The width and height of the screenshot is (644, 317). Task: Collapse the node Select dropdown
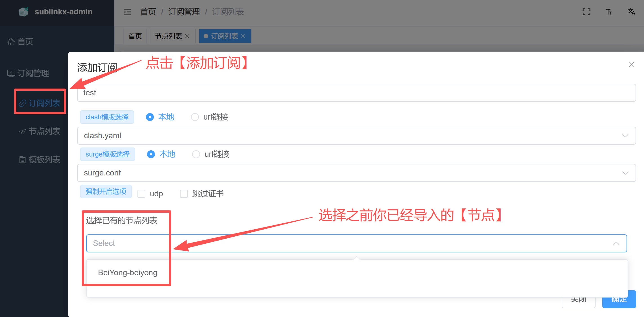point(616,243)
